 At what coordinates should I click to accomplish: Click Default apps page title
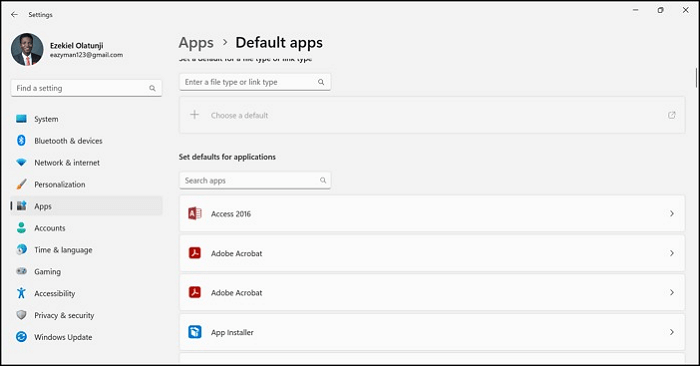tap(279, 43)
